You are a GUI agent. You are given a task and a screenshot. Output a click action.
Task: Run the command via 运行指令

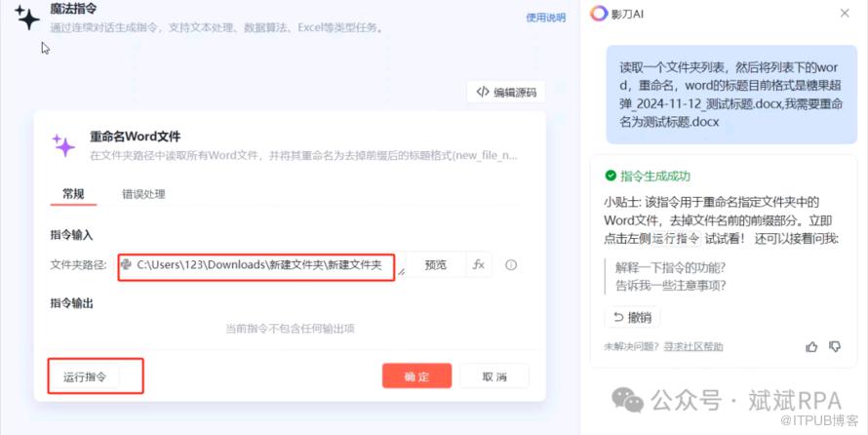point(84,376)
